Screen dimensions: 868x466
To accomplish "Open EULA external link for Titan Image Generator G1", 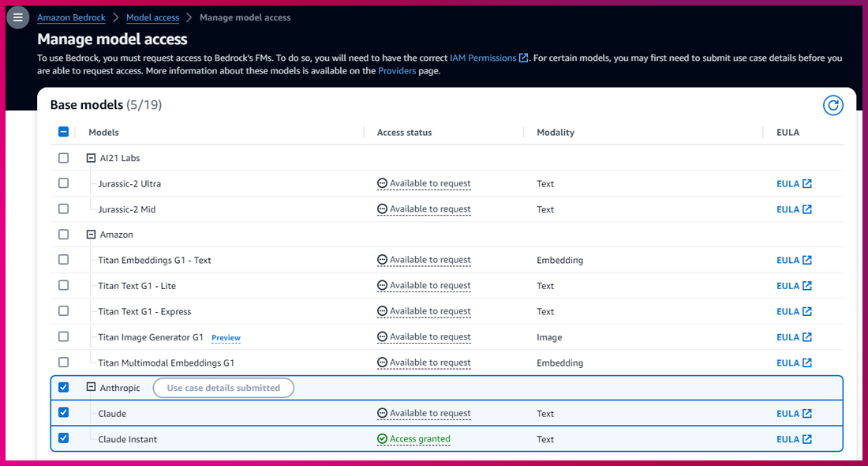I will (x=794, y=337).
